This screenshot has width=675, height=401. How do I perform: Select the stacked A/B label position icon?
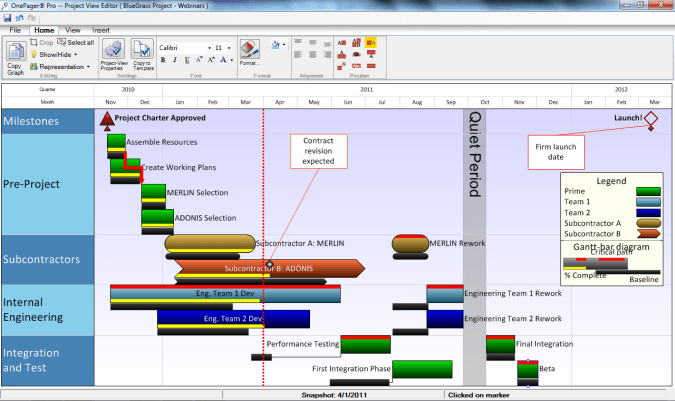point(356,43)
